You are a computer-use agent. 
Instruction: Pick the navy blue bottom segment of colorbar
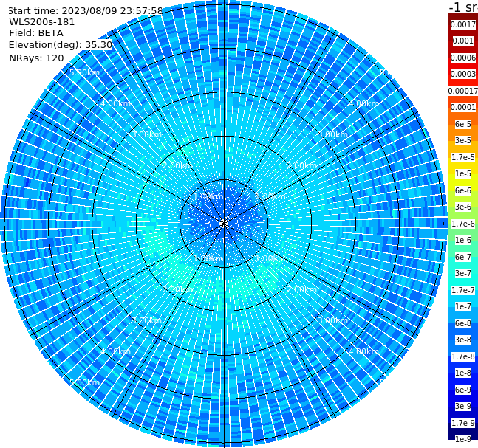click(x=463, y=431)
